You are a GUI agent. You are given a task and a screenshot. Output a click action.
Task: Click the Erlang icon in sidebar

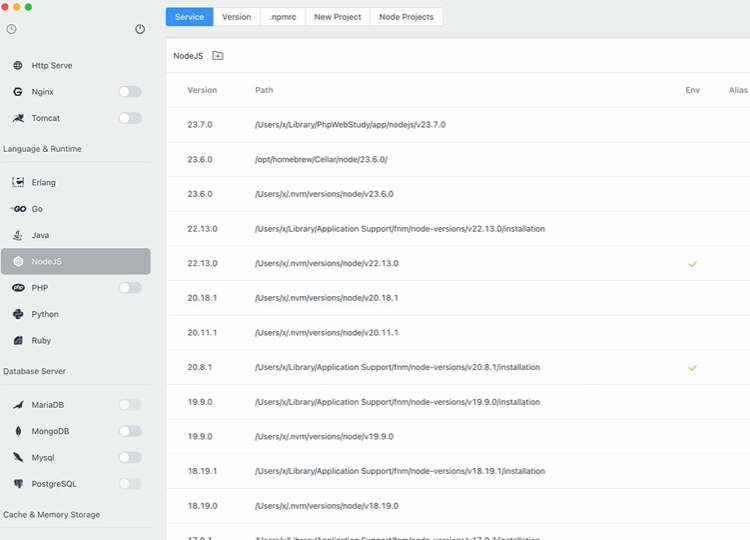[x=18, y=182]
